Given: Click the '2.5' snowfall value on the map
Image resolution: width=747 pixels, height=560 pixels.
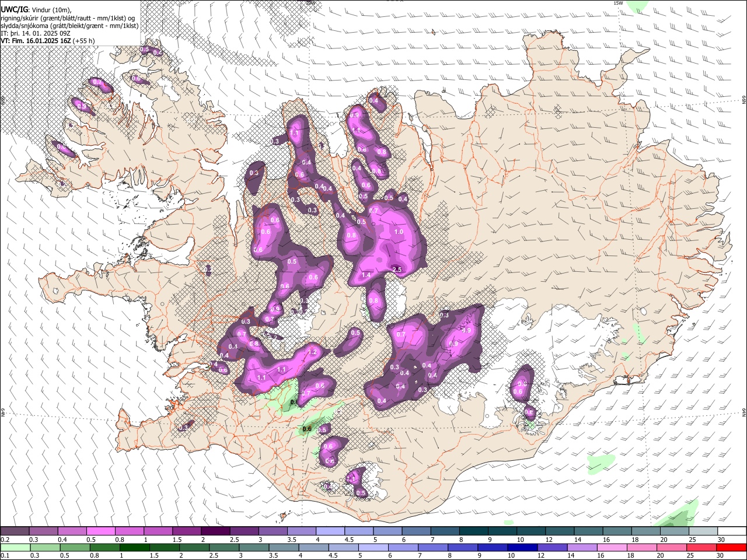Looking at the screenshot, I should tap(397, 269).
